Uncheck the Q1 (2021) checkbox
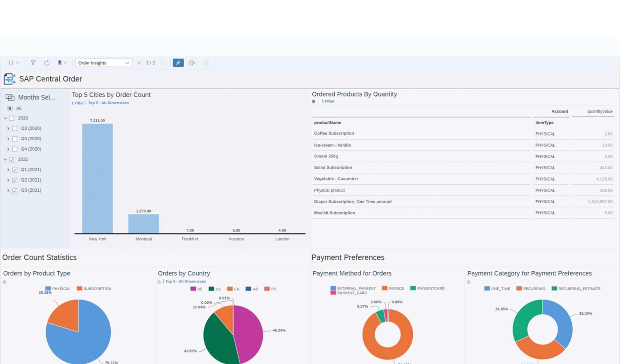This screenshot has width=620, height=364. [x=15, y=170]
